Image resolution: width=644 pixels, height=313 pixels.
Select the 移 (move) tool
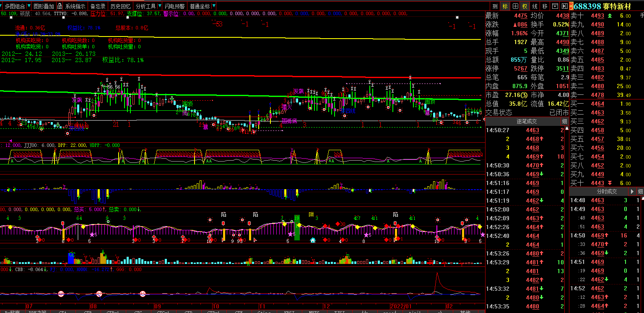[x=545, y=6]
